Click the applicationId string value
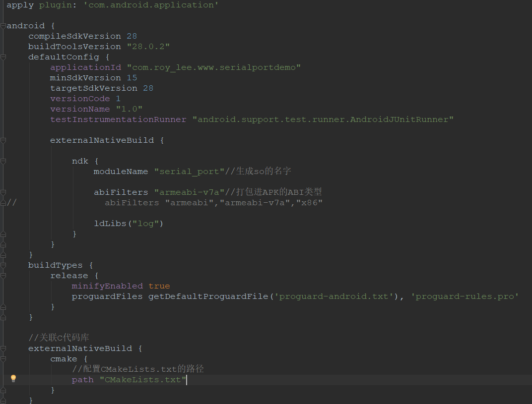 point(213,67)
